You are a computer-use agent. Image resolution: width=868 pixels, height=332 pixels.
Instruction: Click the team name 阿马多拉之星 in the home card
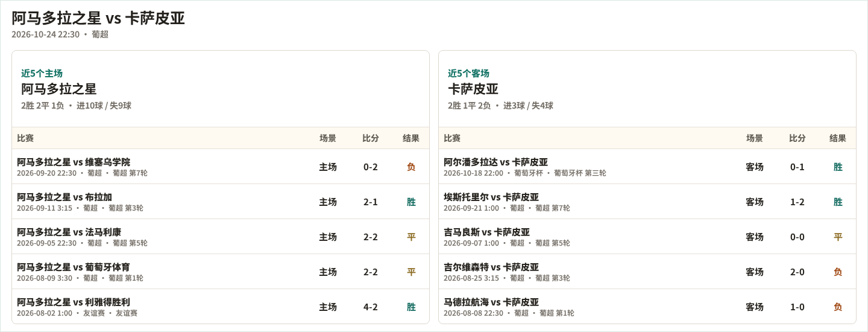(x=58, y=89)
